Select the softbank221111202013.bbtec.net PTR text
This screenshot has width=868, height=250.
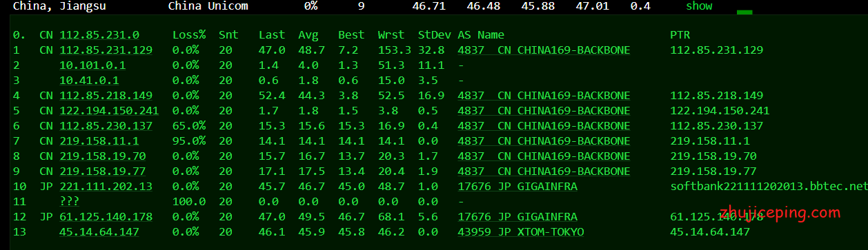[768, 186]
